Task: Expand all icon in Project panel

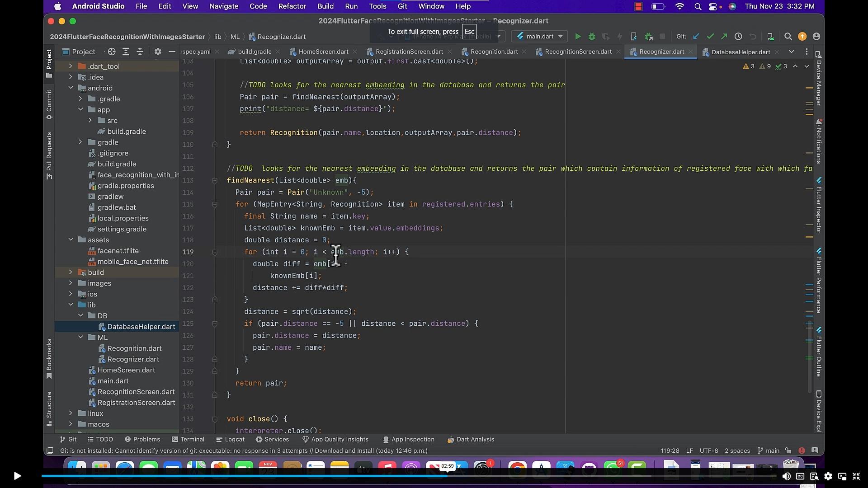Action: [126, 52]
